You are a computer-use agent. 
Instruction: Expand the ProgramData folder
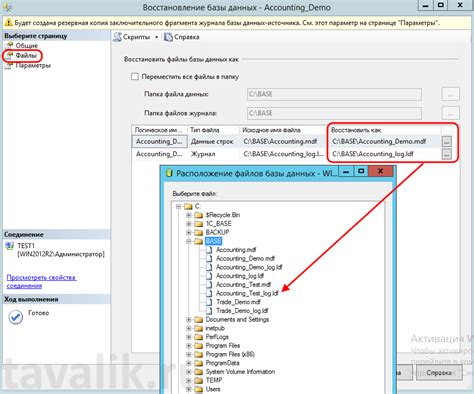click(x=189, y=363)
